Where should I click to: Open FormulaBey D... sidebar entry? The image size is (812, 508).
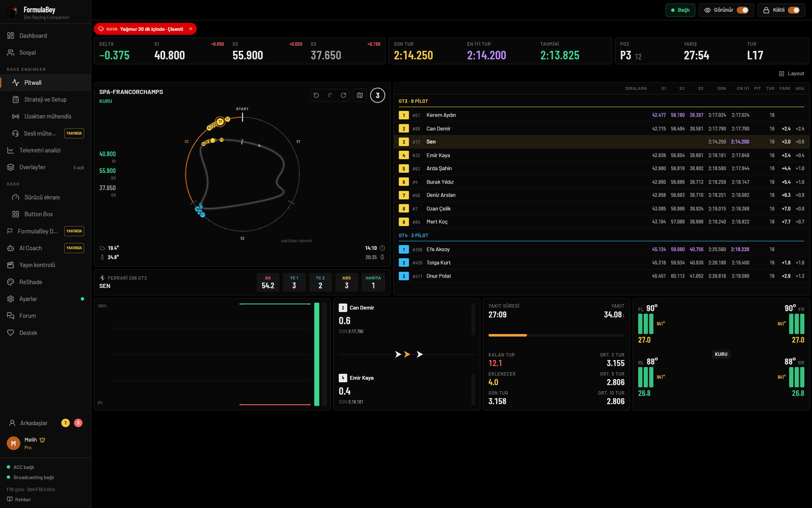pyautogui.click(x=45, y=231)
